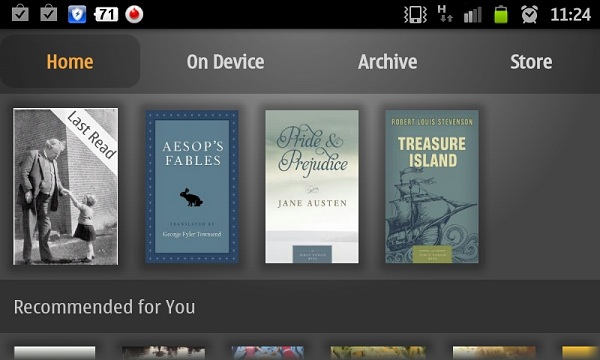Open Pride & Prejudice by Jane Austen
The image size is (600, 360).
coord(312,187)
